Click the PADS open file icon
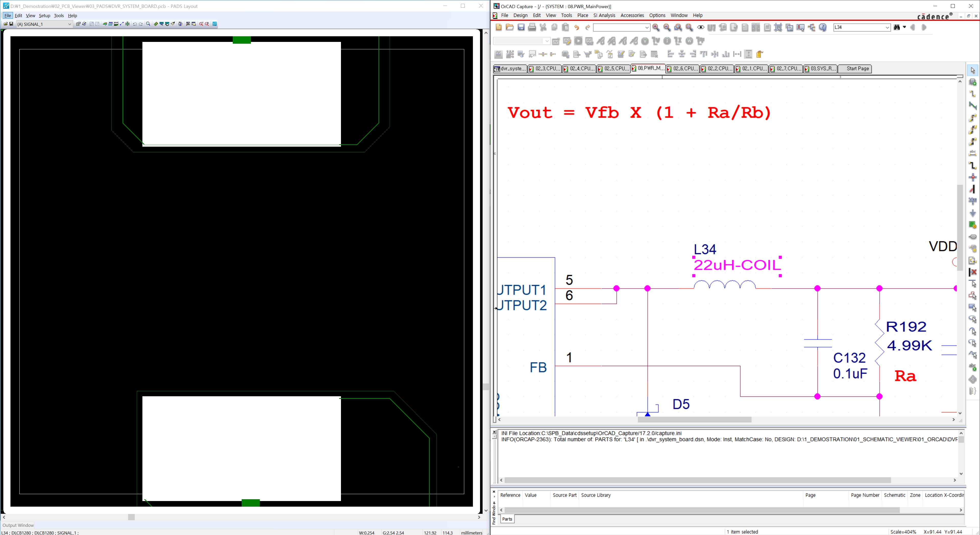The height and width of the screenshot is (535, 980). pyautogui.click(x=5, y=24)
